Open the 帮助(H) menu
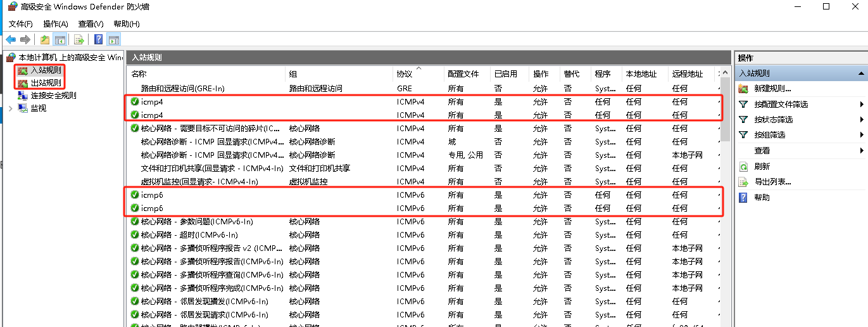Screen dimensions: 868x327 pyautogui.click(x=127, y=24)
